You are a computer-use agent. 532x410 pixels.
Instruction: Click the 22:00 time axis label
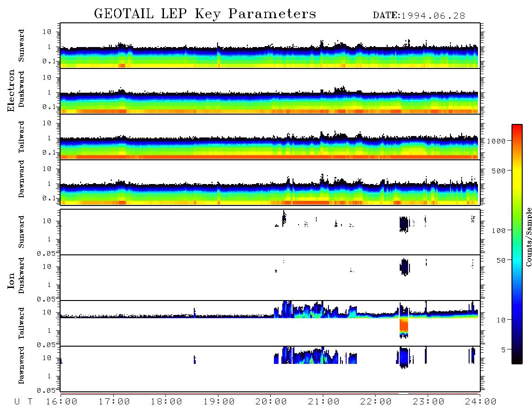(x=376, y=402)
